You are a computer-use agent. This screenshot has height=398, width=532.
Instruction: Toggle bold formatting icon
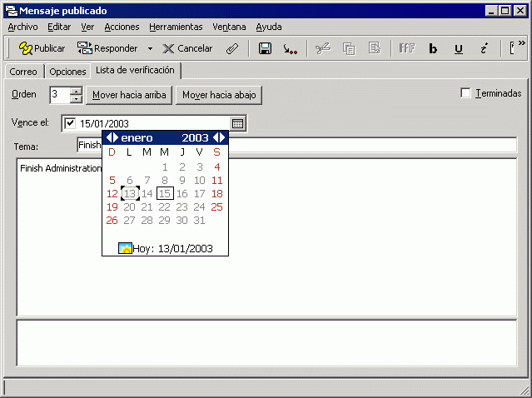[433, 48]
